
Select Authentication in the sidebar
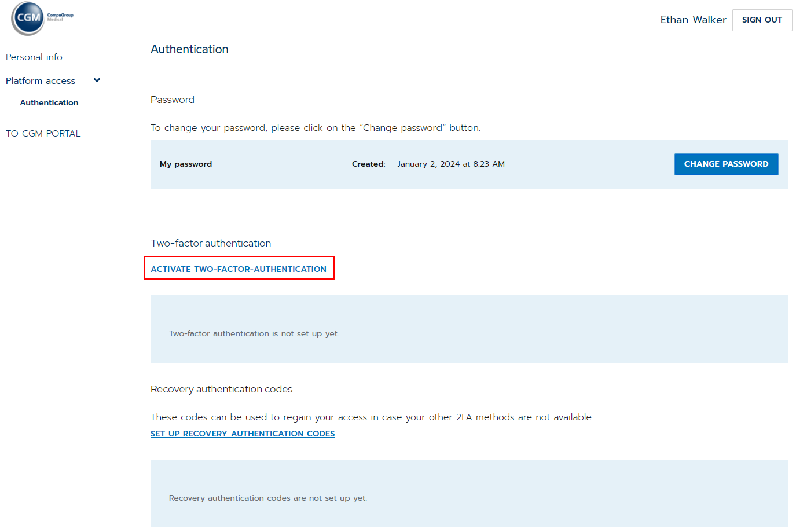point(49,102)
